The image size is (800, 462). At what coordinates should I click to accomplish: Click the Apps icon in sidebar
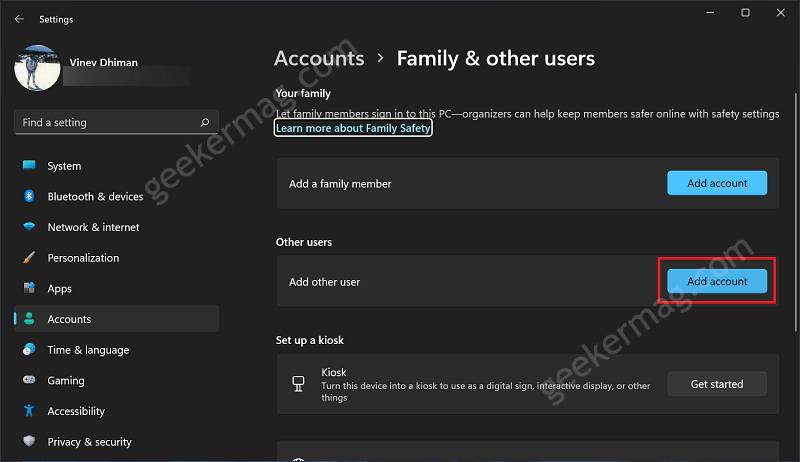29,288
